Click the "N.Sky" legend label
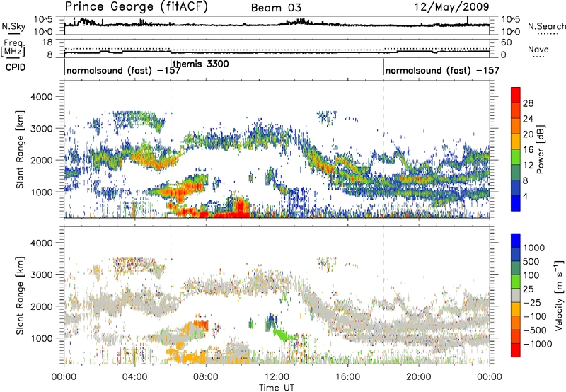 click(13, 26)
